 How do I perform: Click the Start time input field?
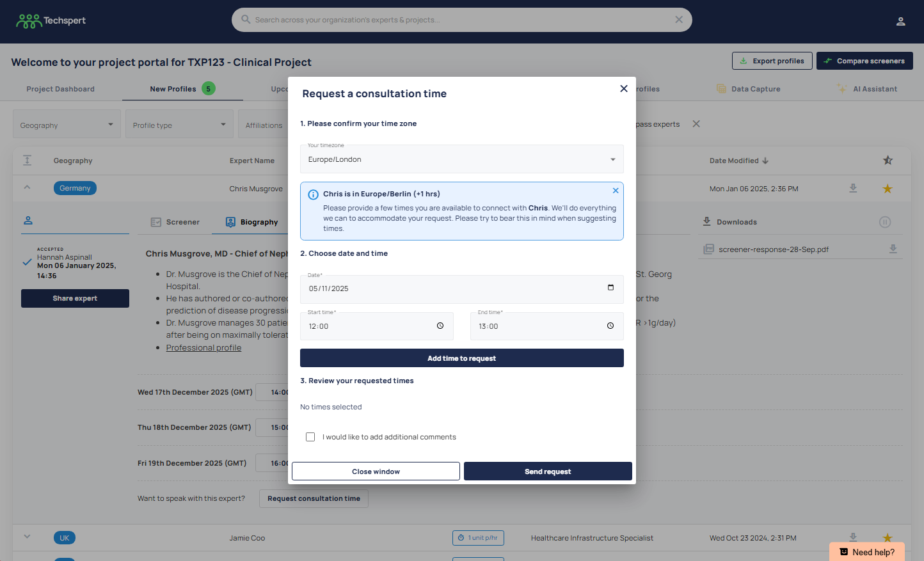coord(377,326)
